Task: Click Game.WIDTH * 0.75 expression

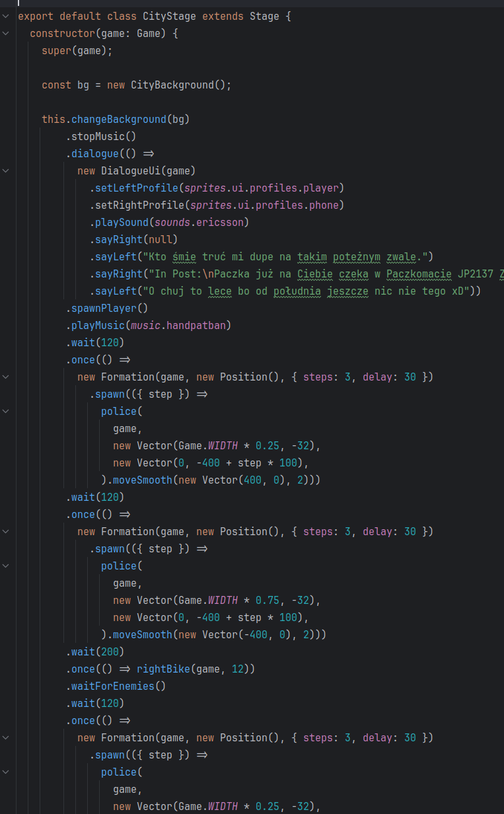Action: click(x=229, y=600)
